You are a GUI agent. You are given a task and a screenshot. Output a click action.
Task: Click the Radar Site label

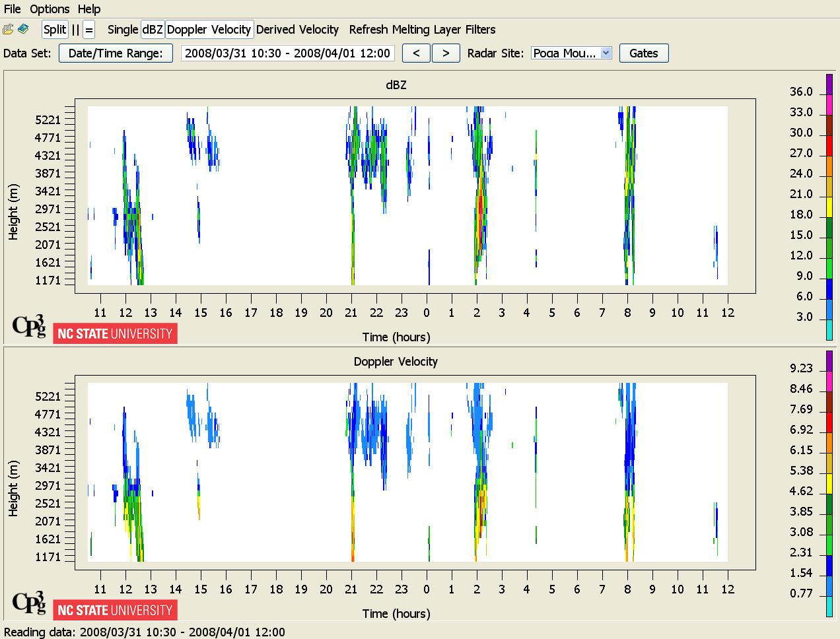point(495,53)
